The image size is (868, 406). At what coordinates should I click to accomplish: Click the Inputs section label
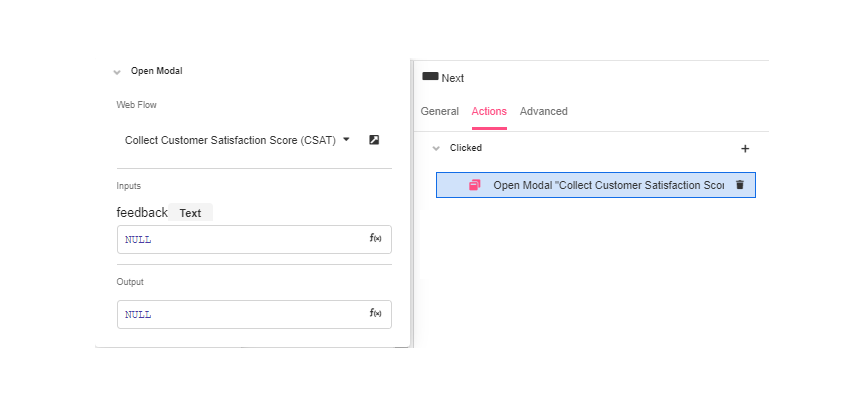[x=128, y=186]
